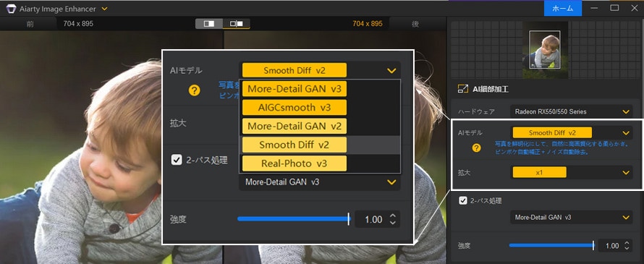Click the strength stepper arrows in the right side panel
This screenshot has height=264, width=644.
[627, 245]
